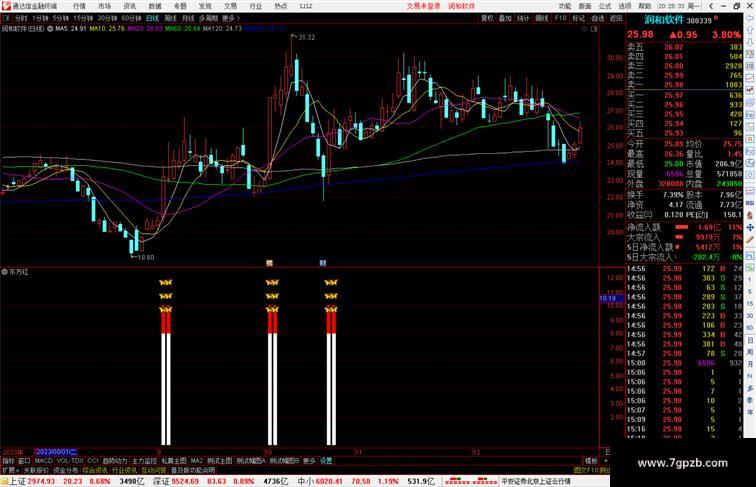The width and height of the screenshot is (756, 487).
Task: Open the 公式 menu
Action: (605, 6)
